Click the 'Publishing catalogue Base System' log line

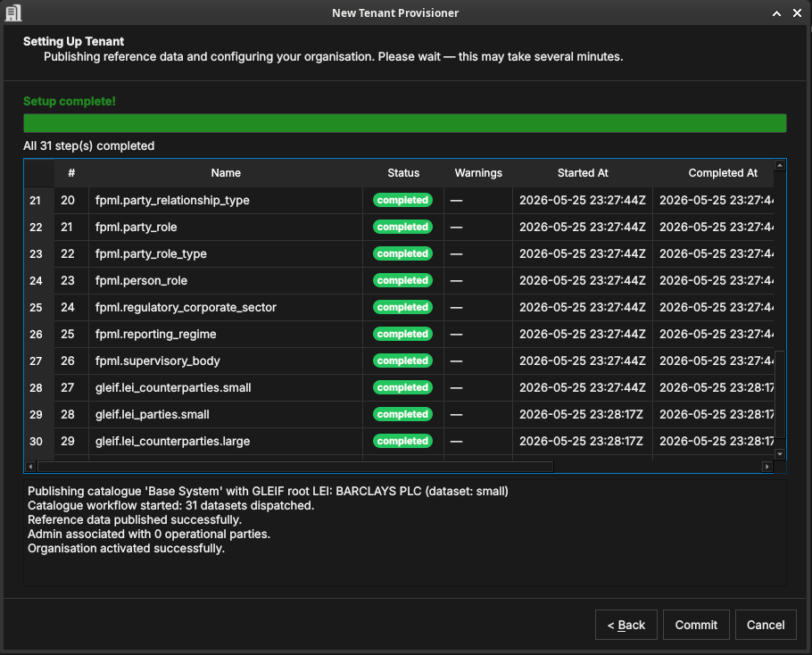pos(268,492)
